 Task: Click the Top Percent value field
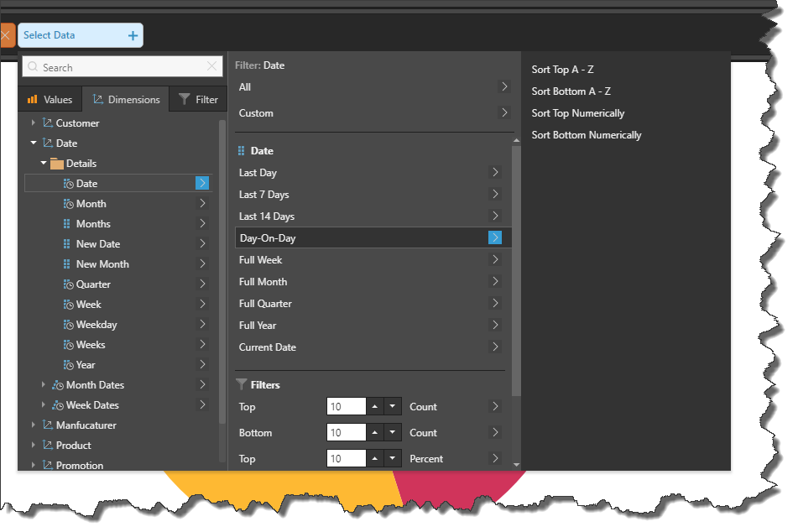tap(346, 459)
